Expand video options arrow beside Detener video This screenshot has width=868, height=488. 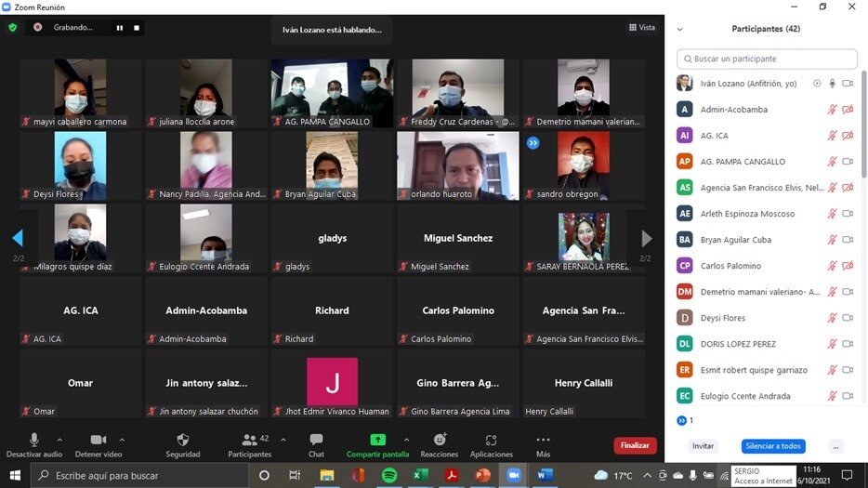122,440
